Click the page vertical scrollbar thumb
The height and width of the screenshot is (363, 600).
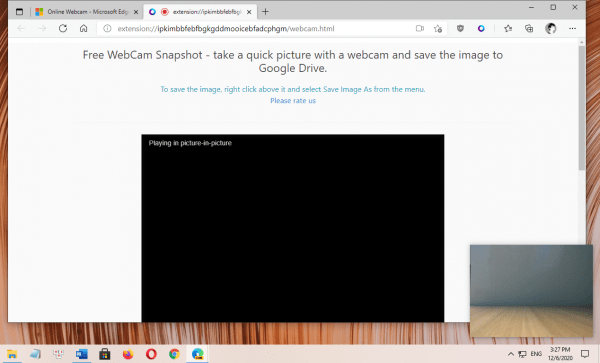pos(582,108)
